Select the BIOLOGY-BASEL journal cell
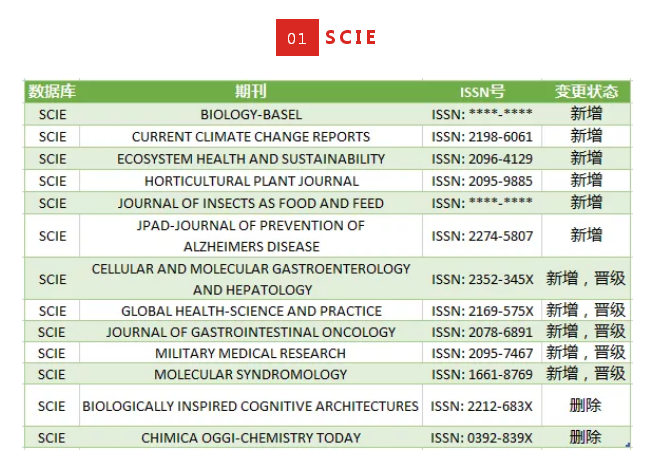652x461 pixels. 251,114
